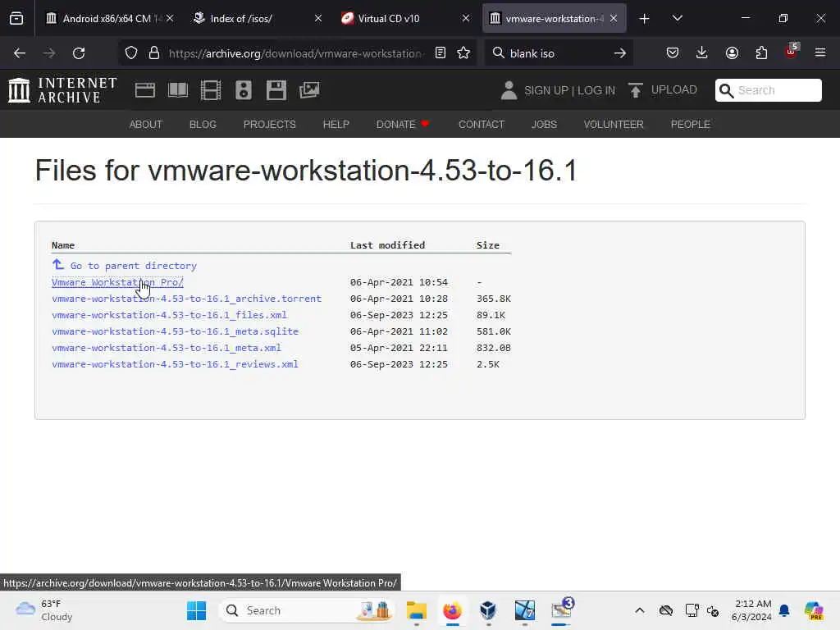This screenshot has height=630, width=840.
Task: Open Internet Archive home logo
Action: (x=62, y=89)
